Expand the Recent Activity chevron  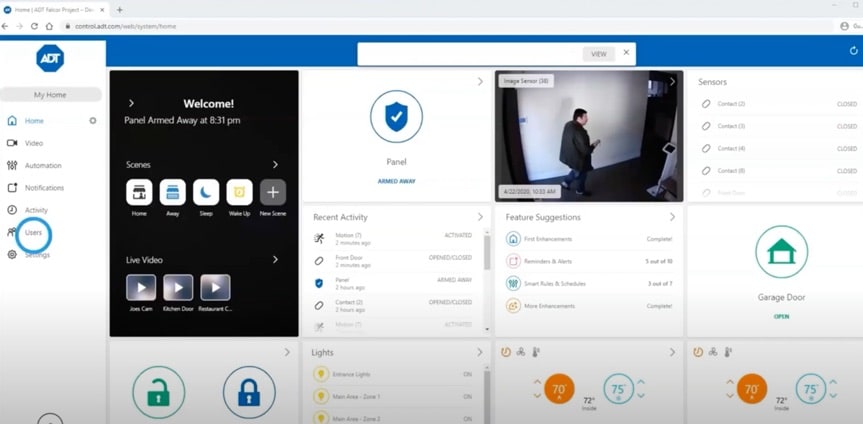pos(480,217)
